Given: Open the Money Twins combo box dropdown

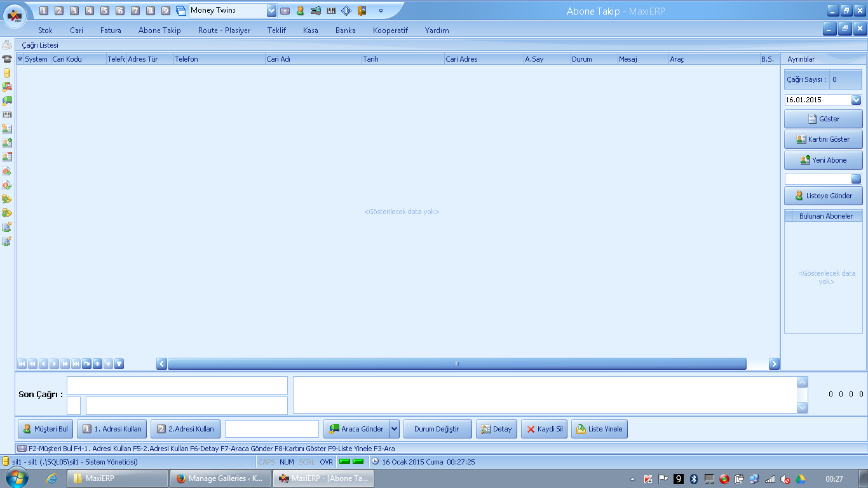Looking at the screenshot, I should (272, 11).
